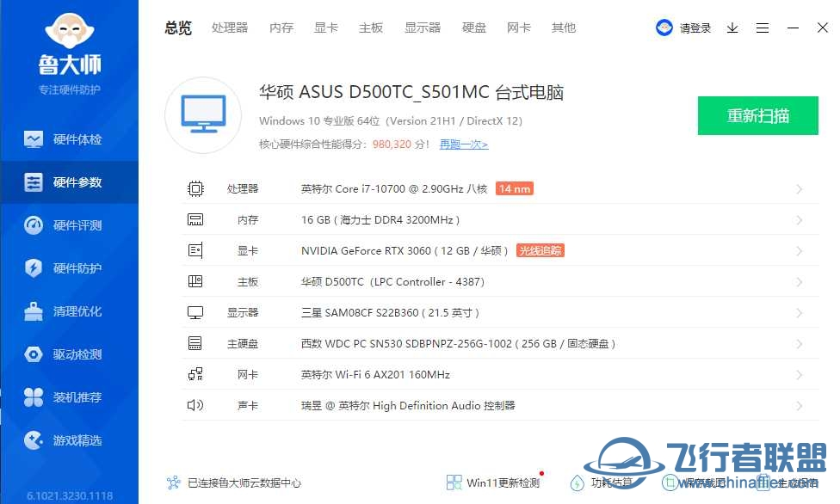Click the 光线追踪 badge
Screen dimensions: 840x504
(x=540, y=250)
